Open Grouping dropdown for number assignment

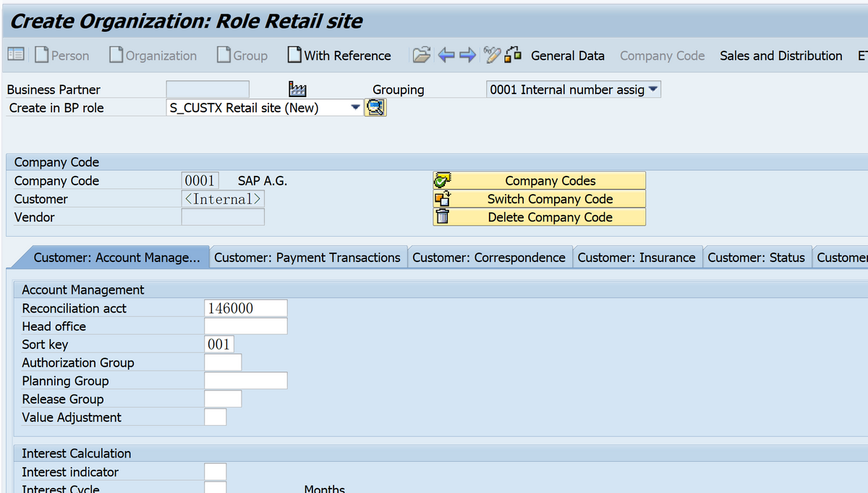[653, 89]
